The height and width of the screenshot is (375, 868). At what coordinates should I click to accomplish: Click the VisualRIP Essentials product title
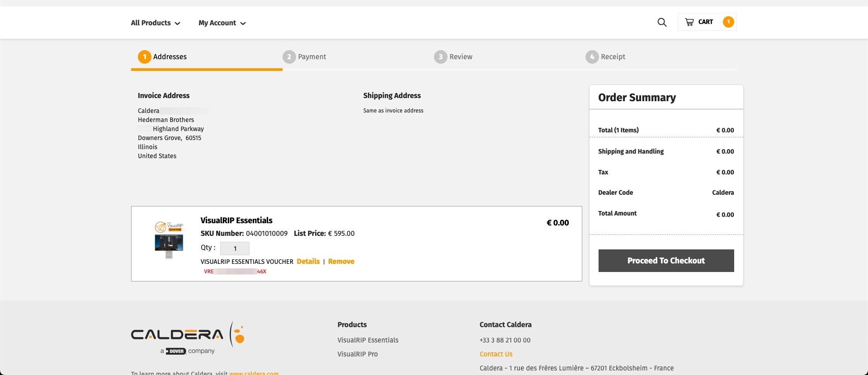tap(236, 220)
